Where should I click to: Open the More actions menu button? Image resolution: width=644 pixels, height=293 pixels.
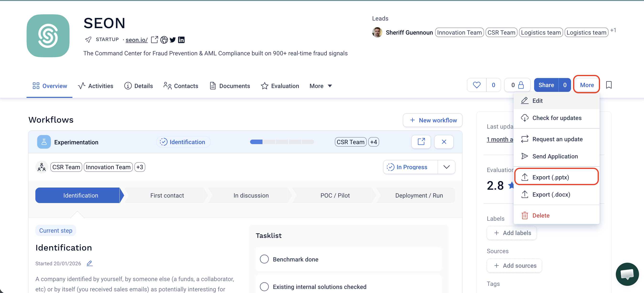(587, 85)
